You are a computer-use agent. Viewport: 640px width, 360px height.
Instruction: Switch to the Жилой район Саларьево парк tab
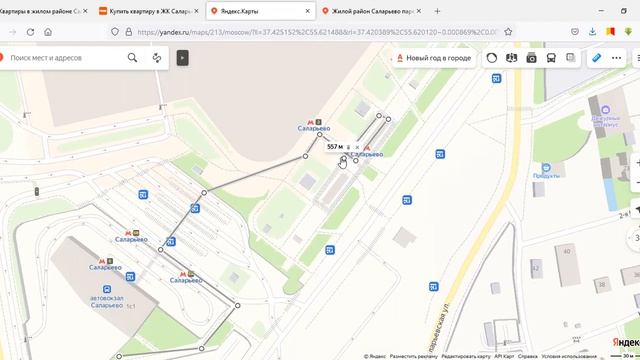click(371, 11)
